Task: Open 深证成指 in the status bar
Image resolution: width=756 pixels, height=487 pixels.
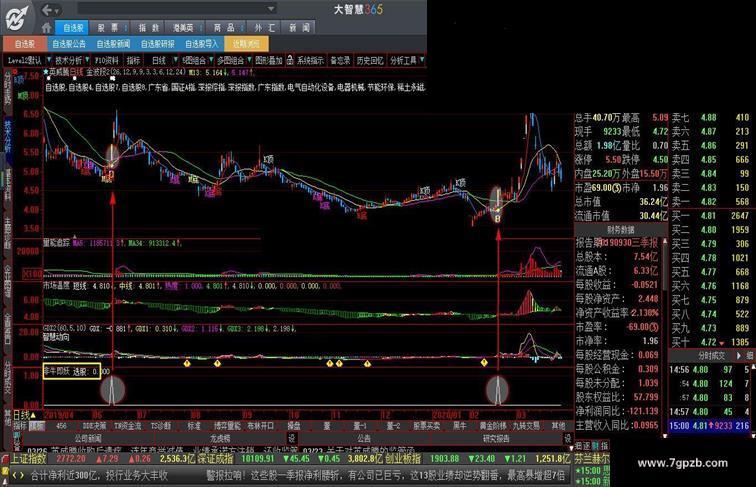Action: [215, 459]
